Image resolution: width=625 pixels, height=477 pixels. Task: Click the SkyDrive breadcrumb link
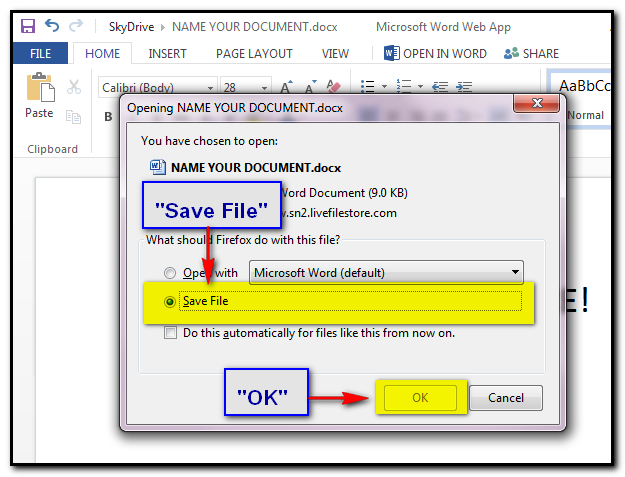tap(131, 27)
